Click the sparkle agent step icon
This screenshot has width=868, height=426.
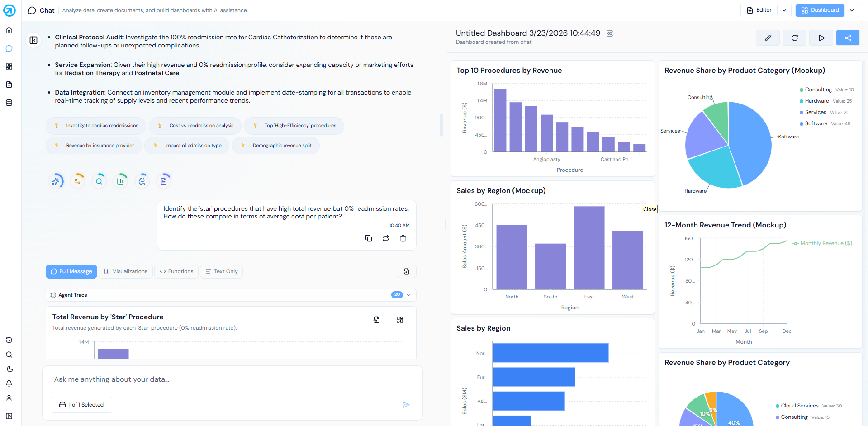pos(56,181)
